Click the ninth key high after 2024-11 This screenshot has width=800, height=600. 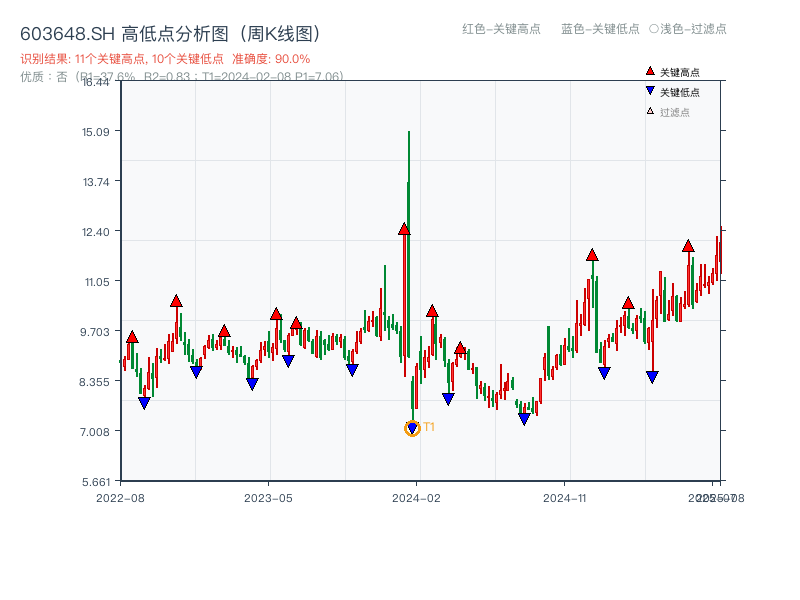592,255
